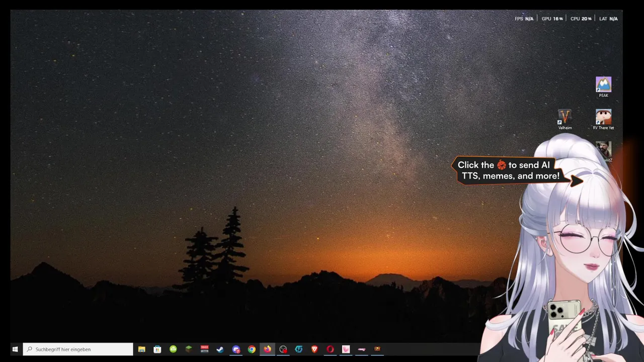Click the green round taskbar icon
The width and height of the screenshot is (644, 362).
click(173, 349)
